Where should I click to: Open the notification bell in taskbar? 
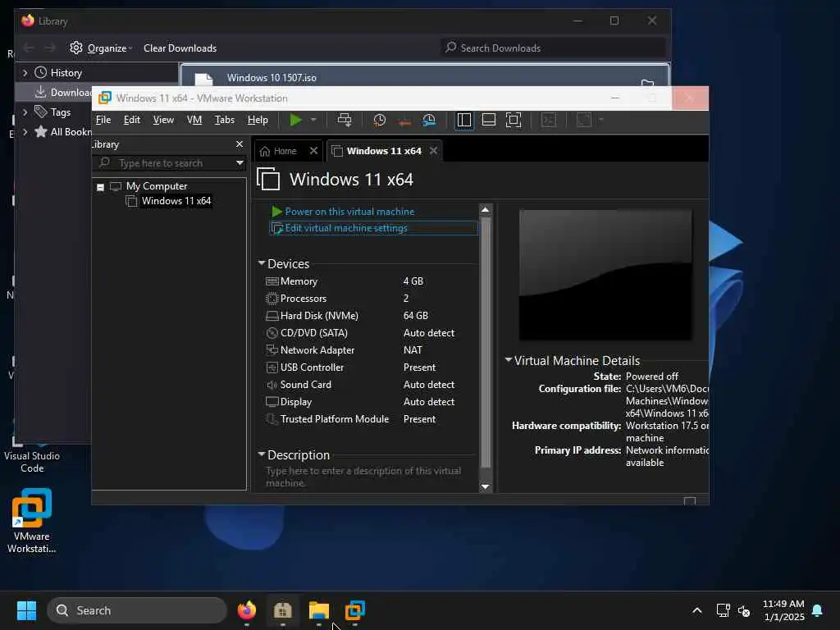[x=817, y=610]
